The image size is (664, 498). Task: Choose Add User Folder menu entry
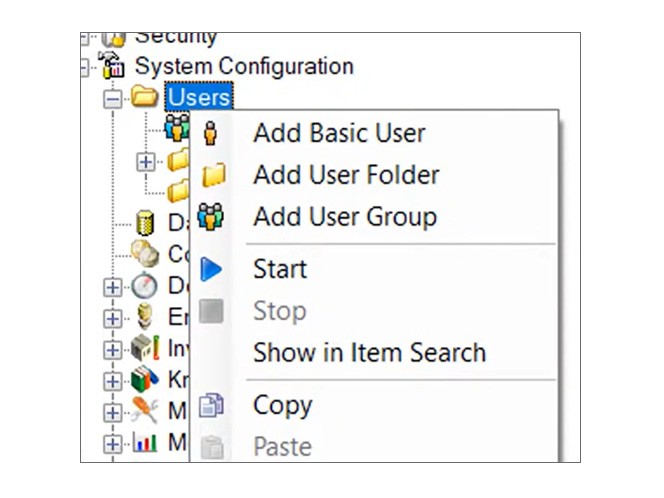tap(346, 175)
